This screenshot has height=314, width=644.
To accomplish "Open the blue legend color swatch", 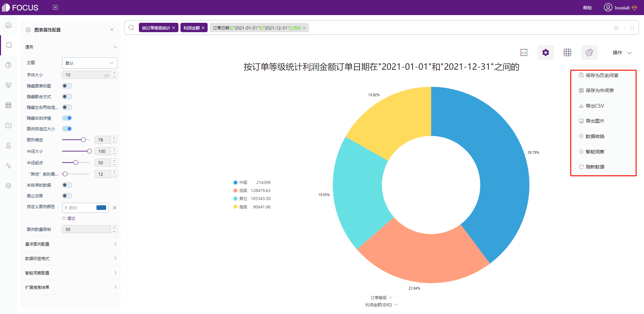I will [101, 208].
